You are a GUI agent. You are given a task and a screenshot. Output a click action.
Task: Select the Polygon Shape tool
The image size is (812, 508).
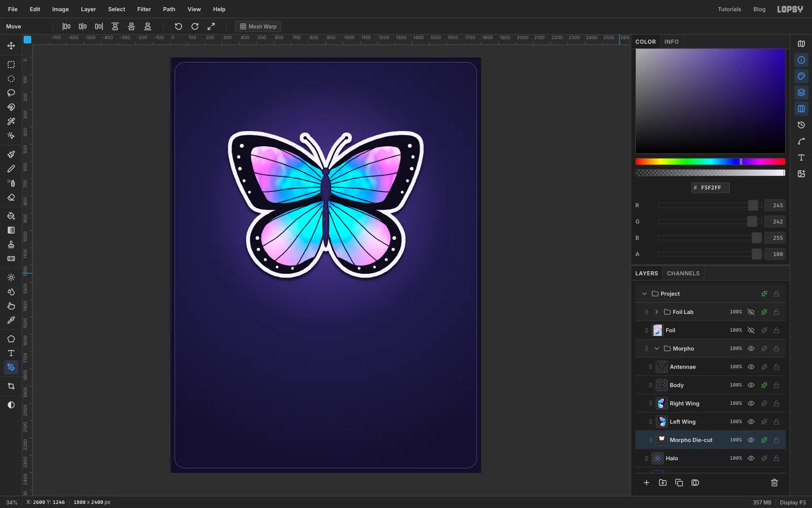tap(11, 339)
